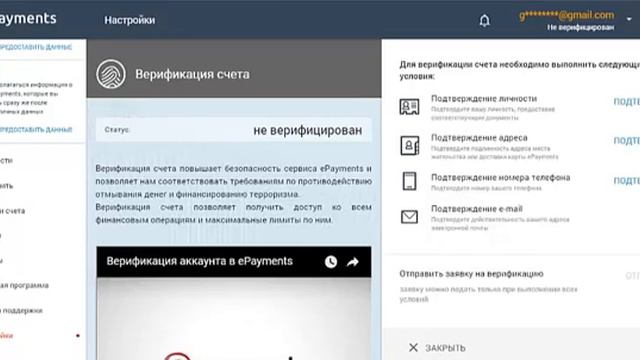Click the video title Верификация аккаунта в ePayments
Screen dimensions: 640x360
pos(200,261)
